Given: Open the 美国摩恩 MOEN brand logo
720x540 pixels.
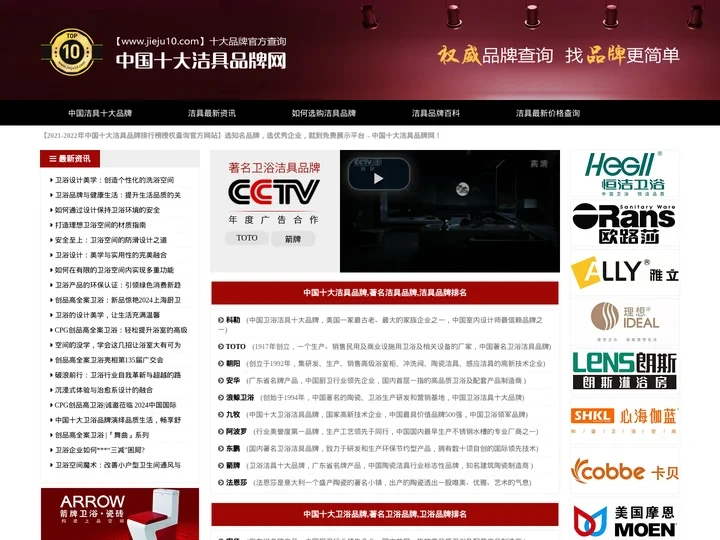Looking at the screenshot, I should tap(624, 520).
